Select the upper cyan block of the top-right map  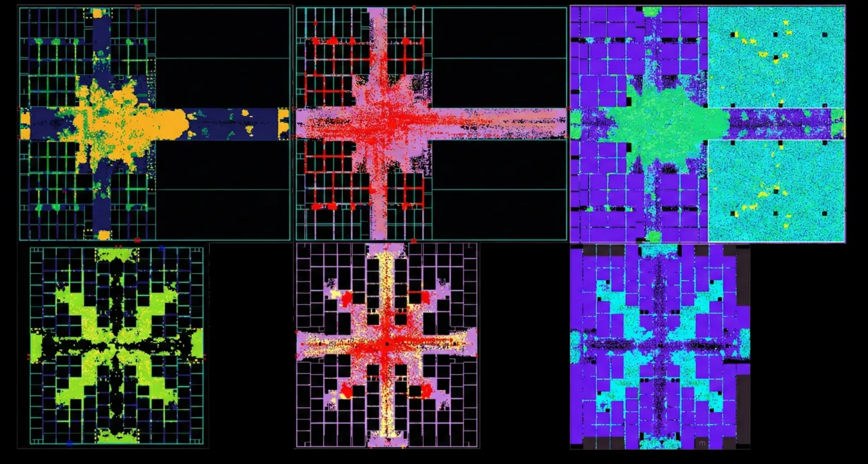pyautogui.click(x=776, y=58)
